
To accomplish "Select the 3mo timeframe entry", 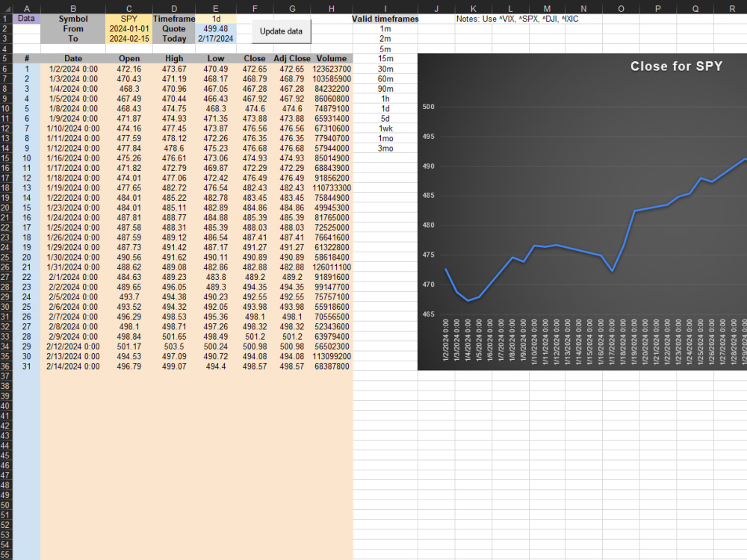I will (385, 148).
